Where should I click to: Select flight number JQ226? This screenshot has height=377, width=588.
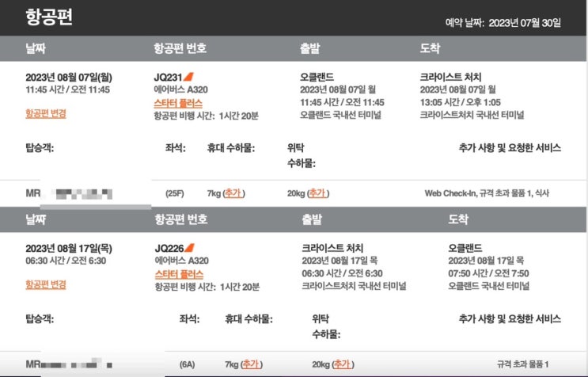169,249
